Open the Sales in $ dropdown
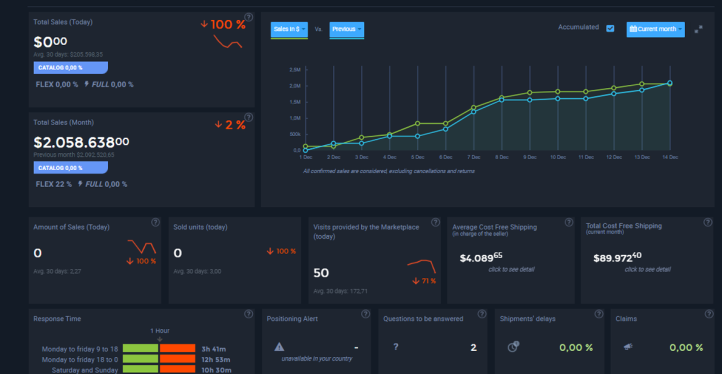 pyautogui.click(x=289, y=29)
